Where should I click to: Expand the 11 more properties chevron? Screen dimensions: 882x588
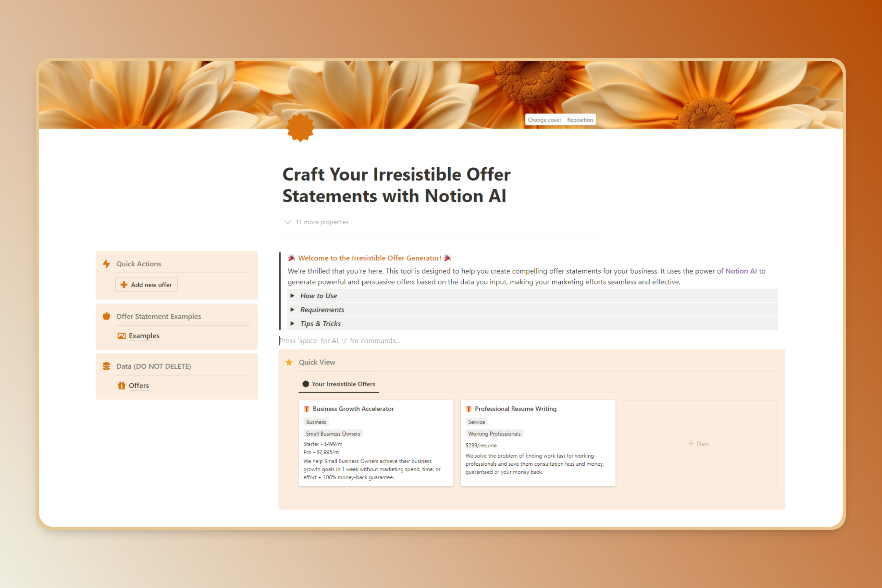tap(288, 222)
